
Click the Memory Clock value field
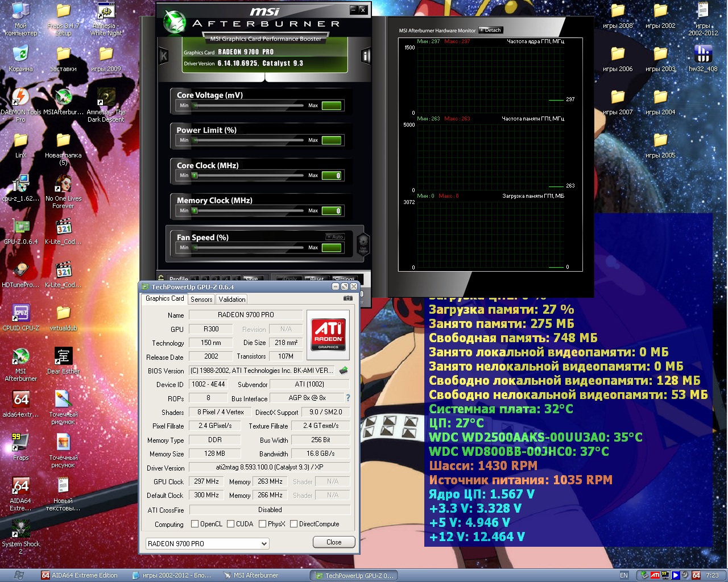(332, 211)
